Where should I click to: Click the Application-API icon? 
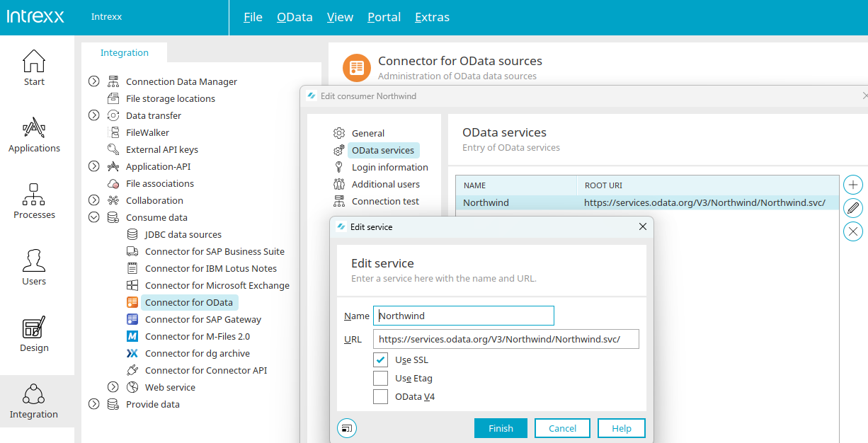(113, 166)
